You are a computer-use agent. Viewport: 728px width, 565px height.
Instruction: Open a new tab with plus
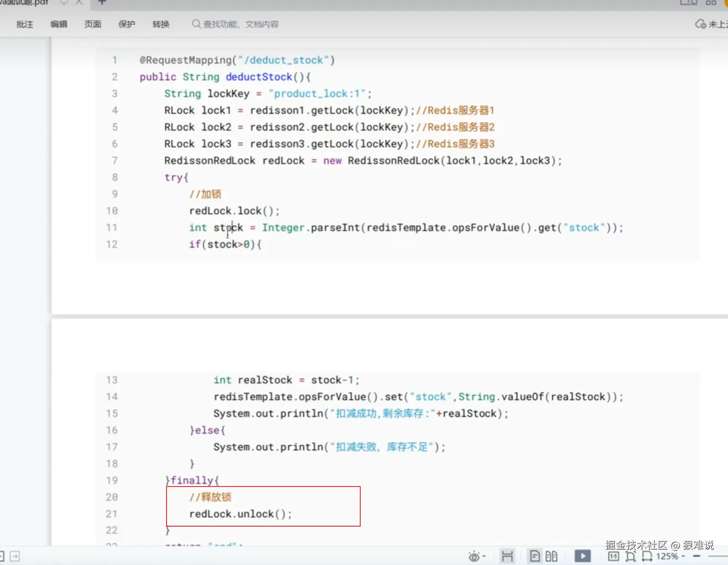(102, 3)
